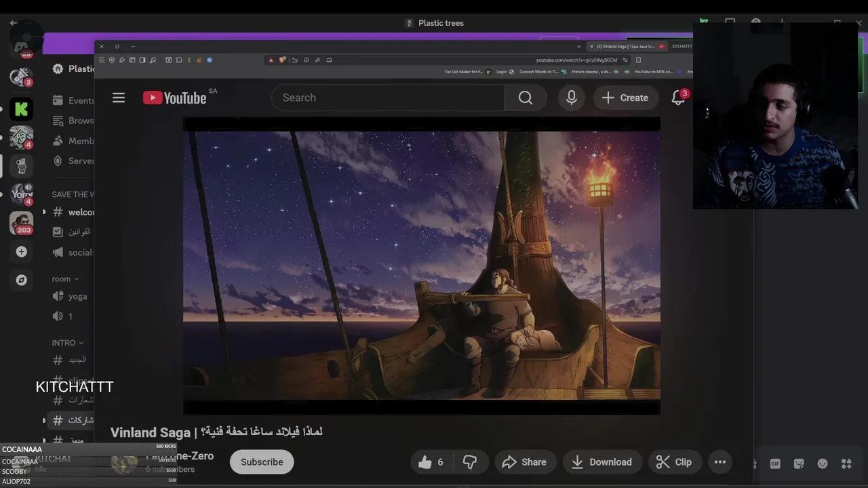Bookmark this page via bookmark icon
Screen dimensions: 868x488
pyautogui.click(x=638, y=60)
